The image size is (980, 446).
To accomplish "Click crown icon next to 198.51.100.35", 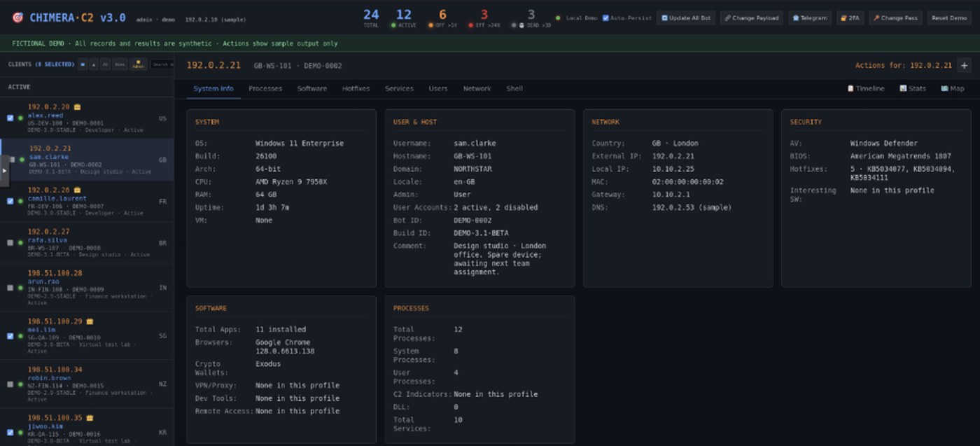I will (90, 418).
